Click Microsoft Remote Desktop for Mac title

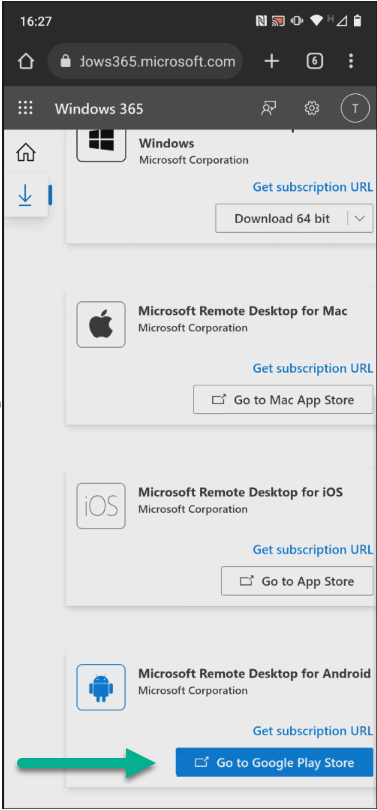pyautogui.click(x=243, y=310)
